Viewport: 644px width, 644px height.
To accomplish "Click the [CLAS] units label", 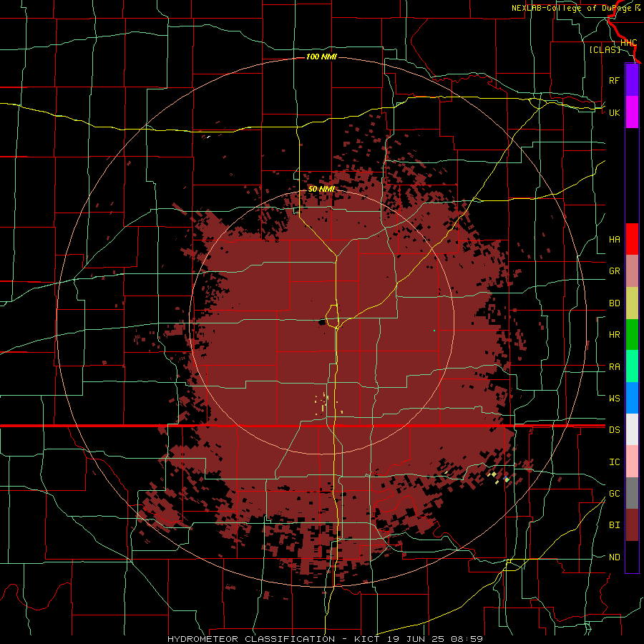I will click(605, 49).
